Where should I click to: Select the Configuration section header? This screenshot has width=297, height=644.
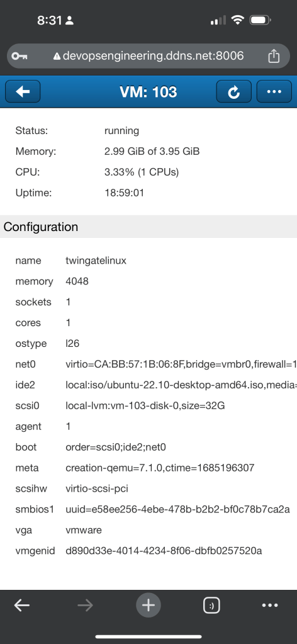pos(148,227)
